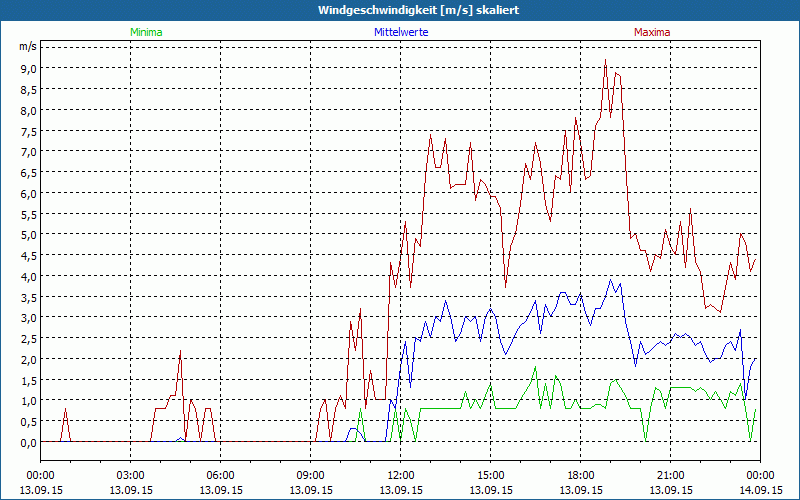Click the green Minima legend label

(146, 32)
